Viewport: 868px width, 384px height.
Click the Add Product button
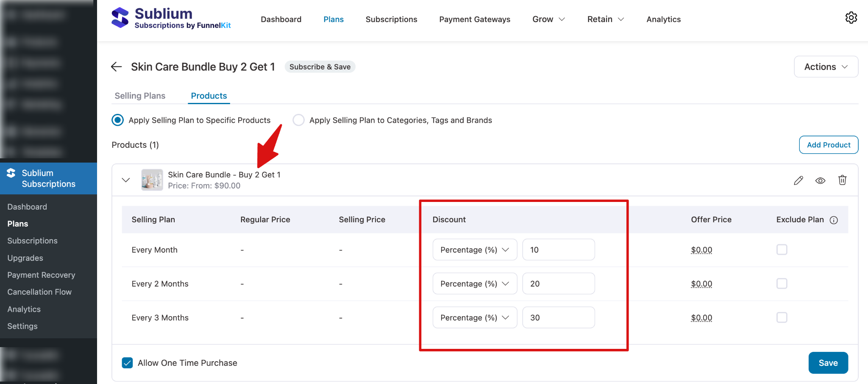coord(828,144)
